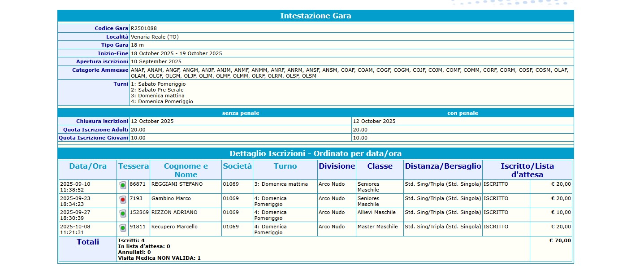644x275 pixels.
Task: Click the Iscritto/Lista d'attesa column header
Action: pos(527,170)
